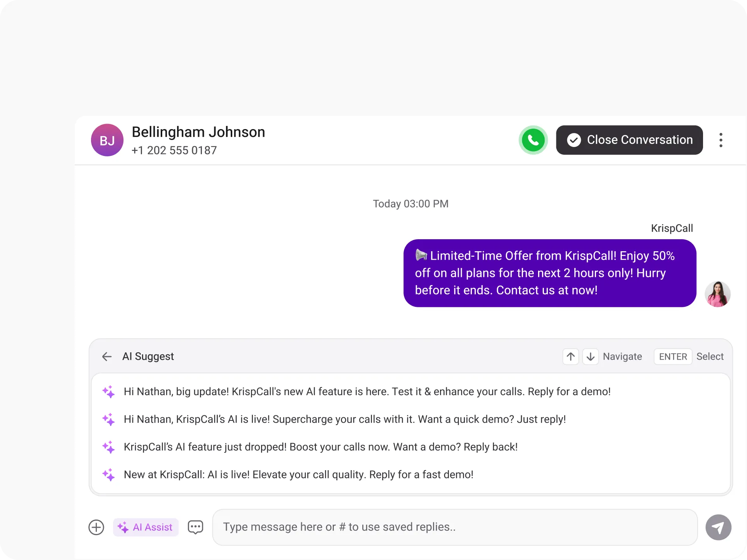The width and height of the screenshot is (747, 560).
Task: Click the Limited-Time Offer message bubble
Action: point(550,273)
